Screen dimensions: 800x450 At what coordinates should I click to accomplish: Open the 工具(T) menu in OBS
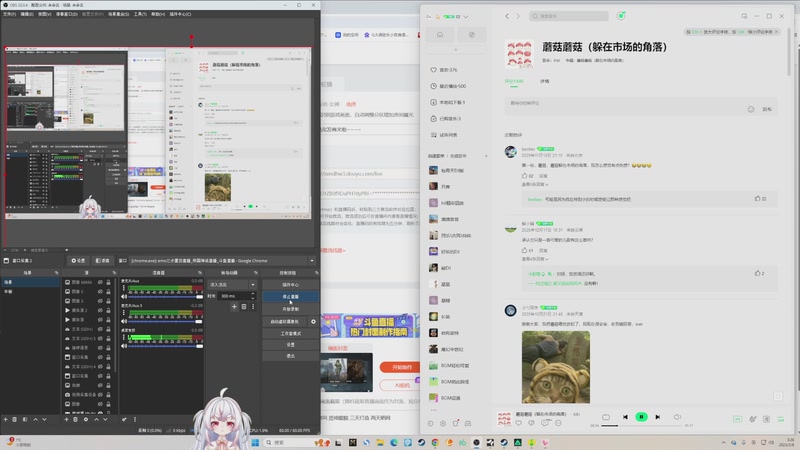[x=140, y=14]
